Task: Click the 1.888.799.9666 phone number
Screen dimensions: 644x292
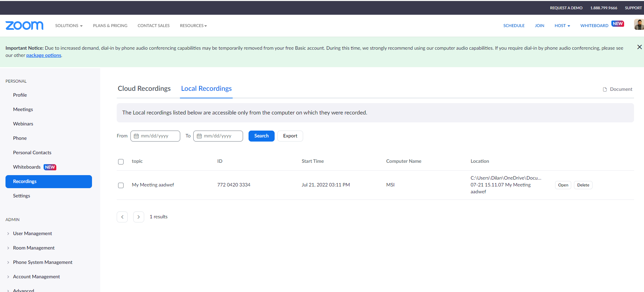Action: [x=604, y=8]
